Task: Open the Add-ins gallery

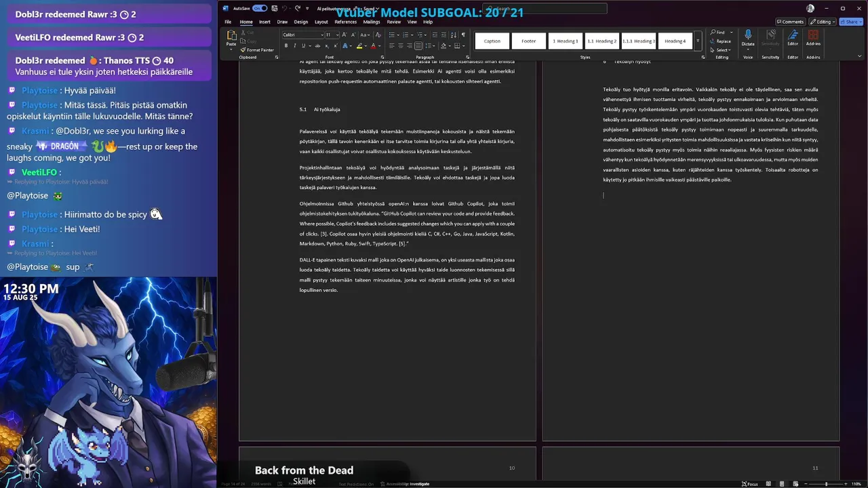Action: click(x=813, y=37)
